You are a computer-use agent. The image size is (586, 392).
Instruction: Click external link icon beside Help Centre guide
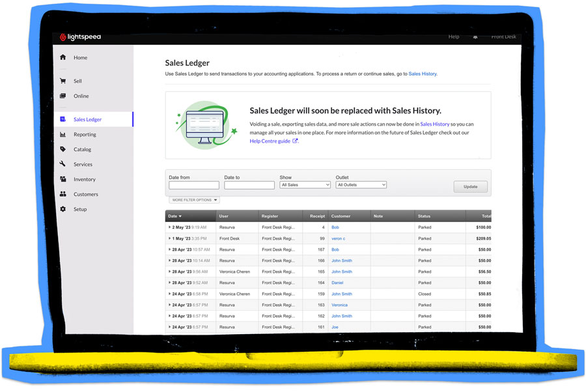pyautogui.click(x=295, y=141)
